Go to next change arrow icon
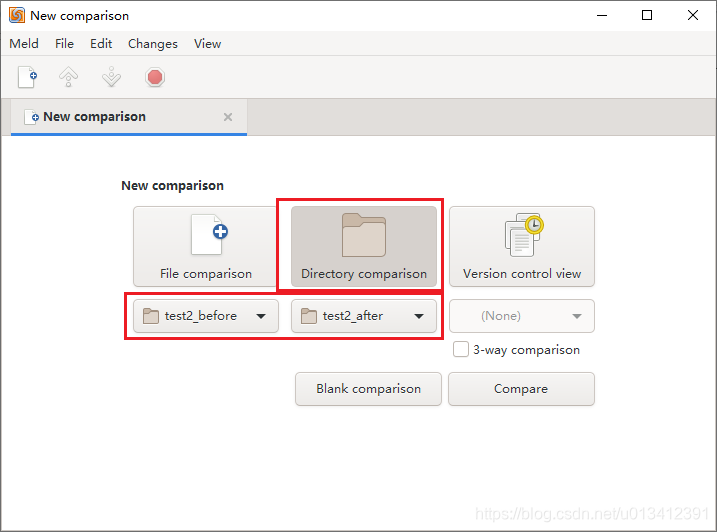The width and height of the screenshot is (717, 532). click(112, 77)
